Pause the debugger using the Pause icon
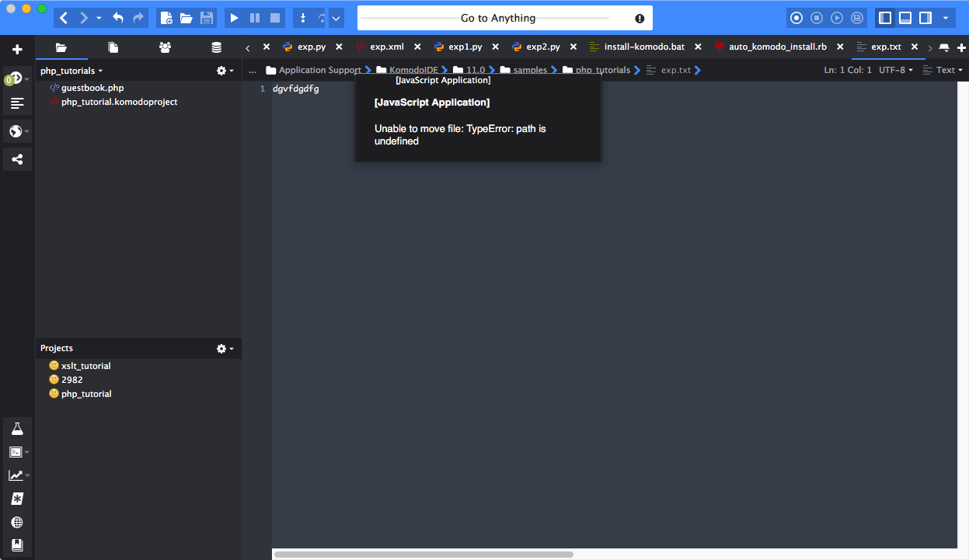The height and width of the screenshot is (560, 969). [x=254, y=17]
